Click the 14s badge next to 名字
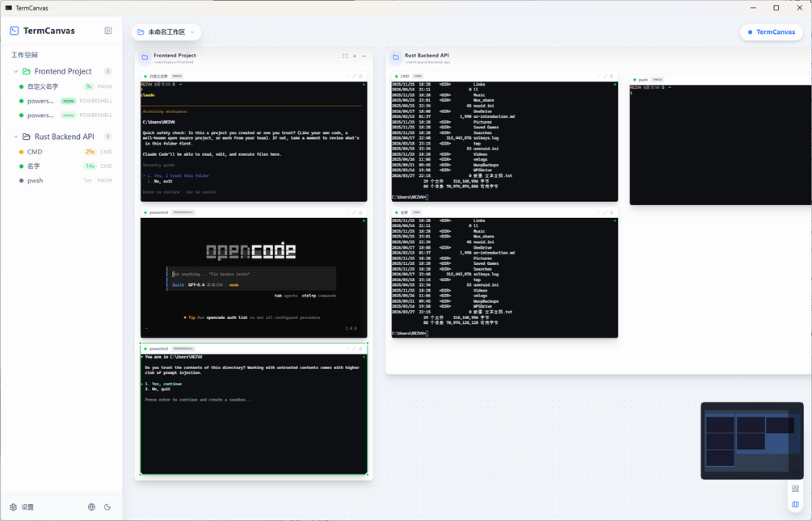The width and height of the screenshot is (812, 521). (90, 166)
